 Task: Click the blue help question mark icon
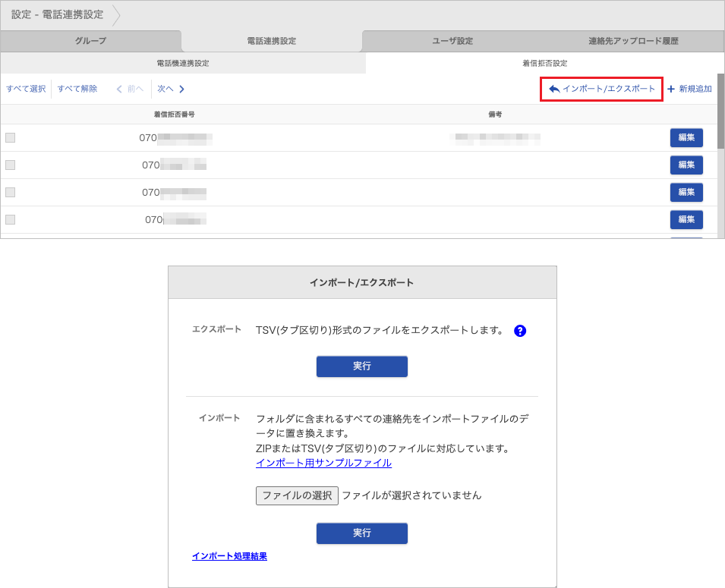tap(520, 331)
